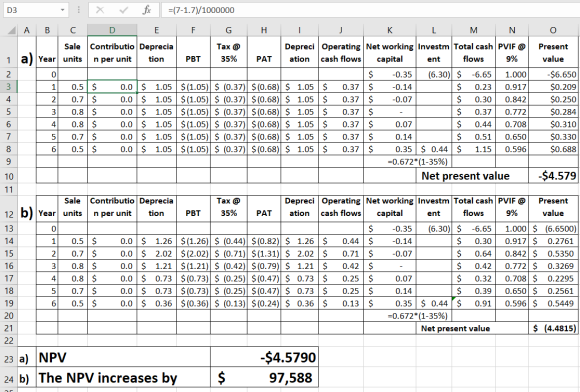This screenshot has height=392, width=580.
Task: Select row 3 header
Action: [x=9, y=87]
